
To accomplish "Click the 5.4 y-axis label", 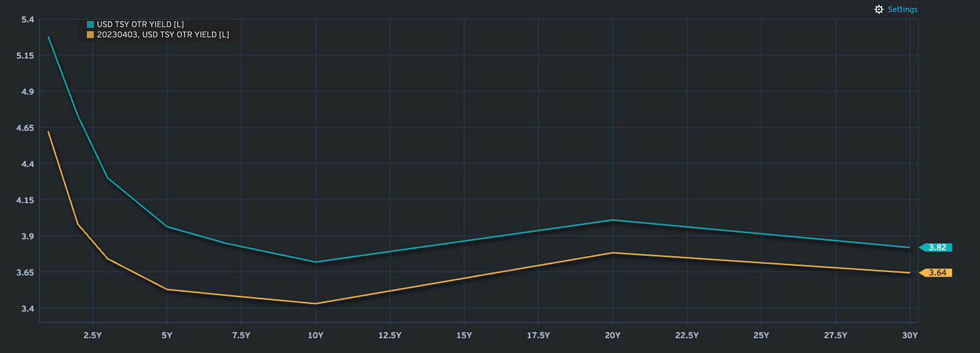I will [x=28, y=19].
